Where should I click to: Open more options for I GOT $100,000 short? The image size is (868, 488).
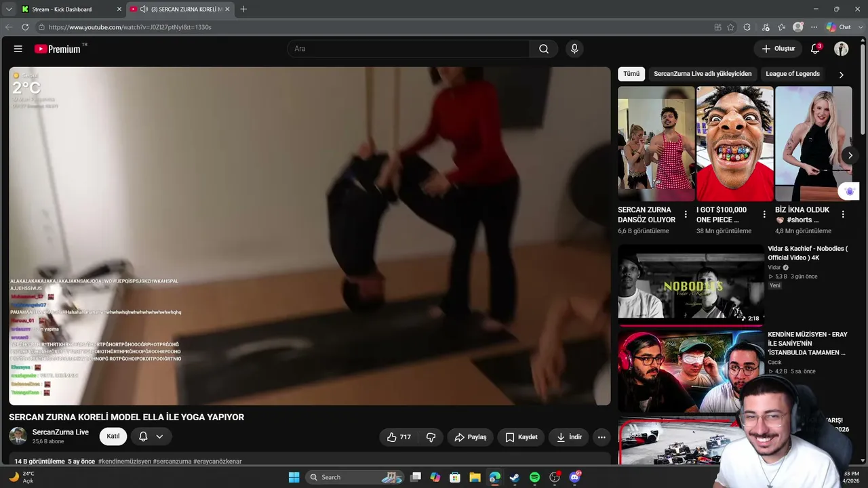coord(764,214)
